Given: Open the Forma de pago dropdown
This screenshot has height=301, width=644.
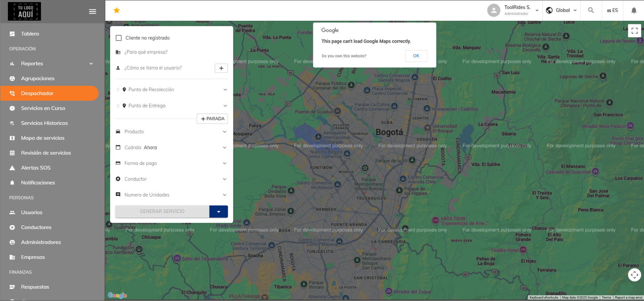Looking at the screenshot, I should tap(171, 163).
